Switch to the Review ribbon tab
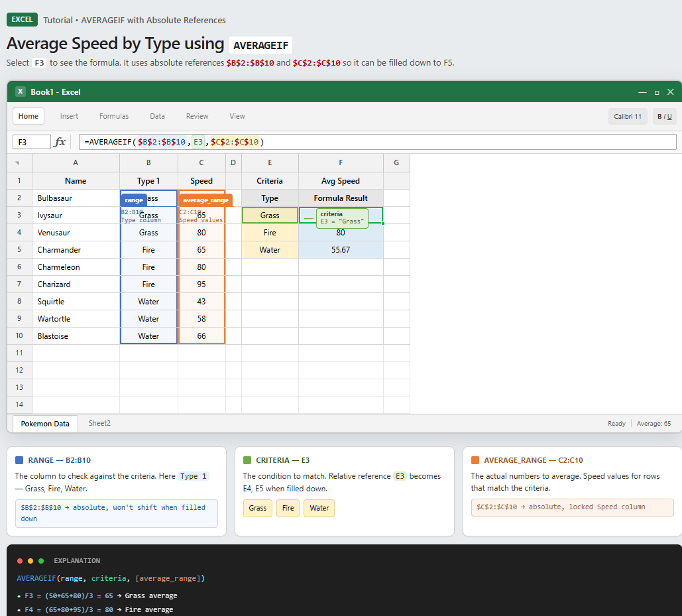Viewport: 682px width, 616px height. pos(197,116)
